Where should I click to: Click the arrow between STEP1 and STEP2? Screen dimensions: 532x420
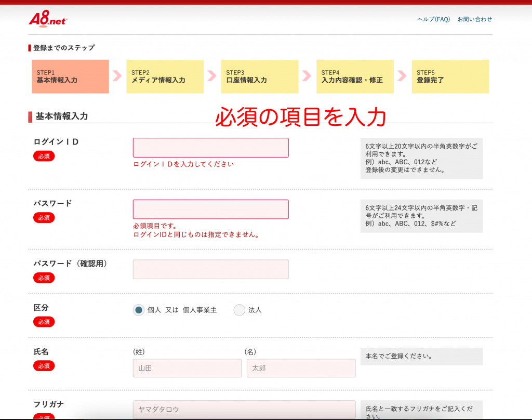click(x=117, y=76)
